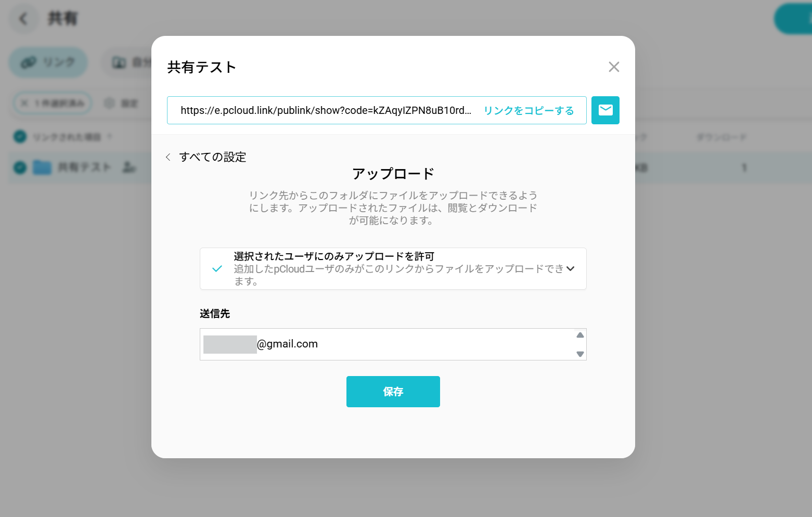Viewport: 812px width, 517px height.
Task: Click the share-members icon beside 共有テスト
Action: tap(130, 167)
